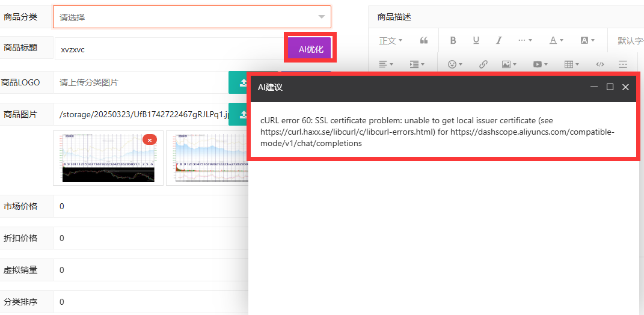This screenshot has height=315, width=644.
Task: Toggle underline formatting in description editor
Action: (x=476, y=40)
